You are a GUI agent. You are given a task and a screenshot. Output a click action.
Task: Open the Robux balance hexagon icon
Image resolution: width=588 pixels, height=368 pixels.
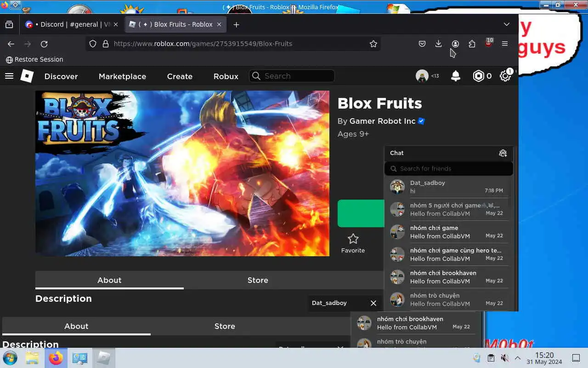click(x=479, y=76)
